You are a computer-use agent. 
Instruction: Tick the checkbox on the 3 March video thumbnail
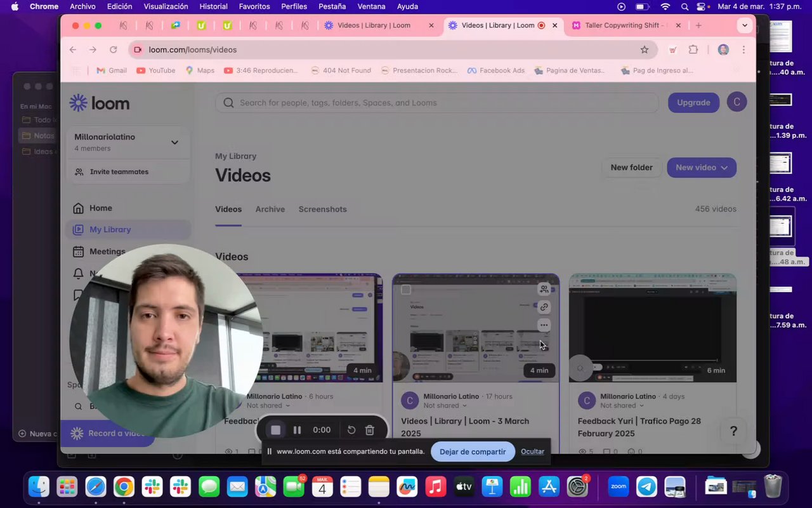point(406,290)
